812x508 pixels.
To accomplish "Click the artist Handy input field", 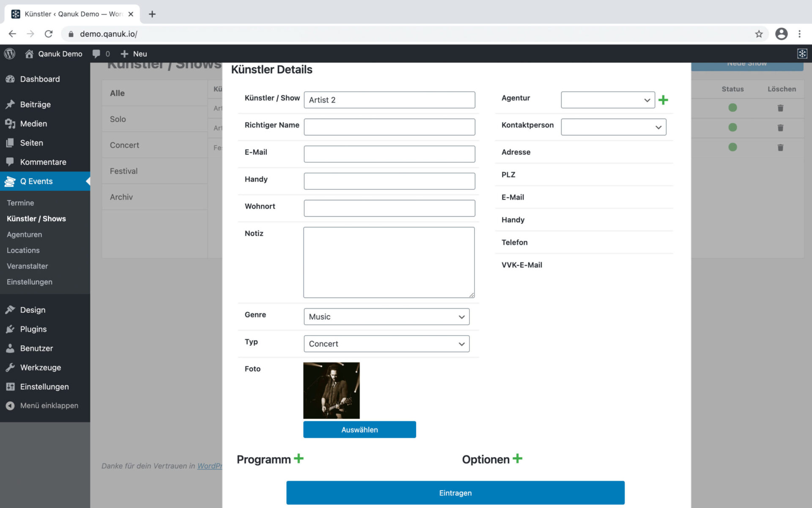I will coord(389,181).
